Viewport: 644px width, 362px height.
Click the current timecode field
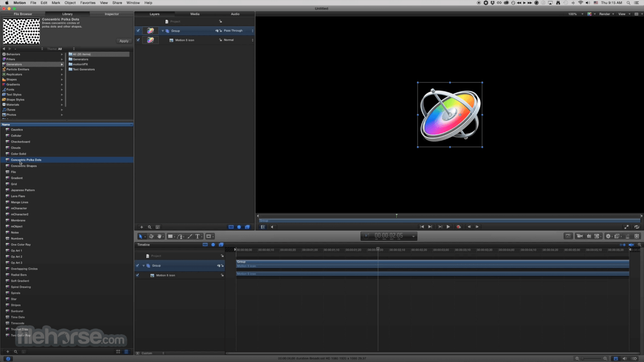[x=388, y=236]
